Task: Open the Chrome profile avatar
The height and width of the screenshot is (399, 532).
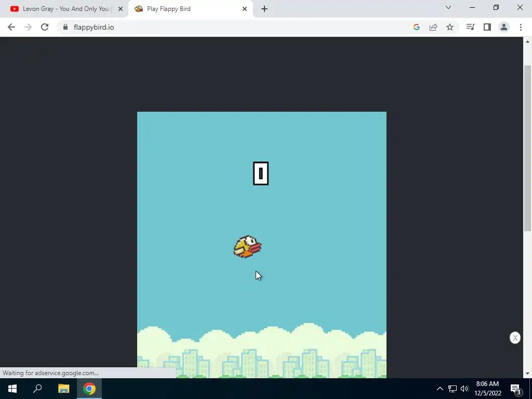Action: [504, 27]
